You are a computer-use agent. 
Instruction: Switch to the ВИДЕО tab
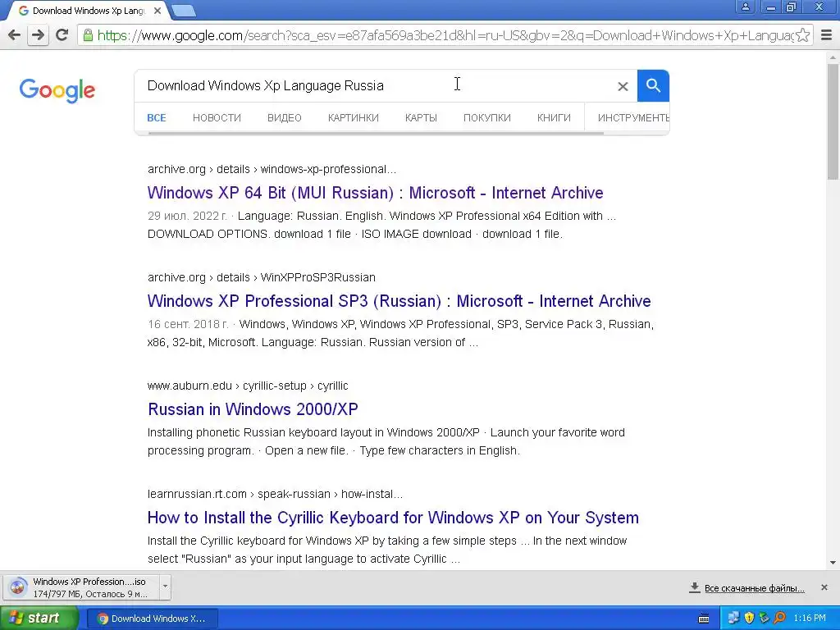pos(285,118)
